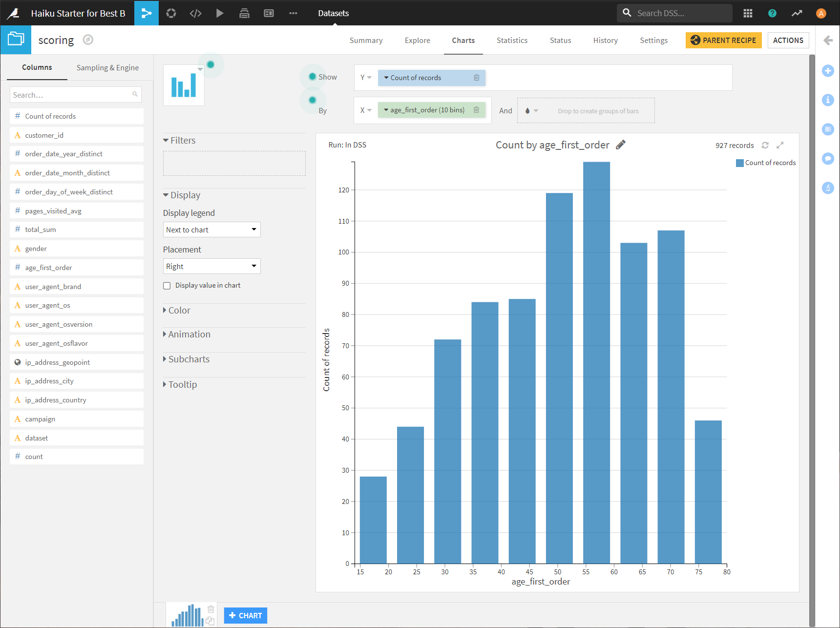Collapse the Filters section
This screenshot has height=628, width=840.
click(x=179, y=140)
